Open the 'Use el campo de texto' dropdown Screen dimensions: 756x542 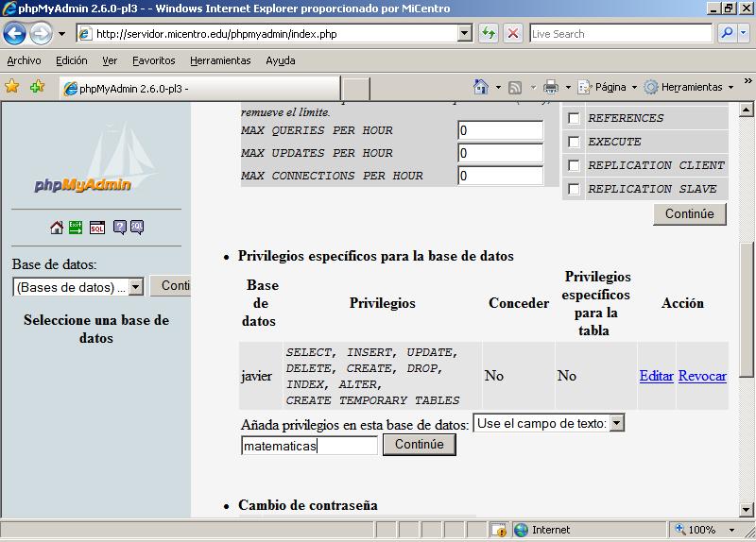click(616, 424)
